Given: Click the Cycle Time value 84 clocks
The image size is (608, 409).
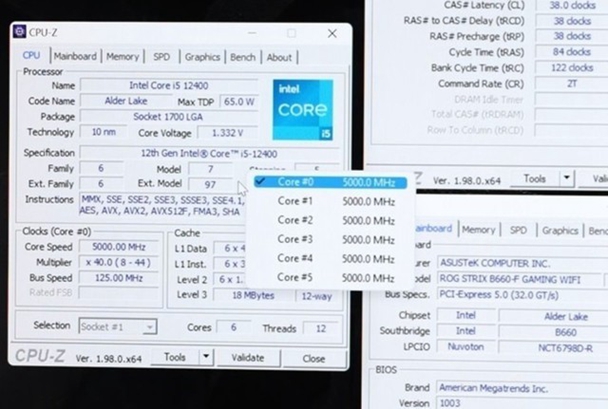Looking at the screenshot, I should 572,52.
